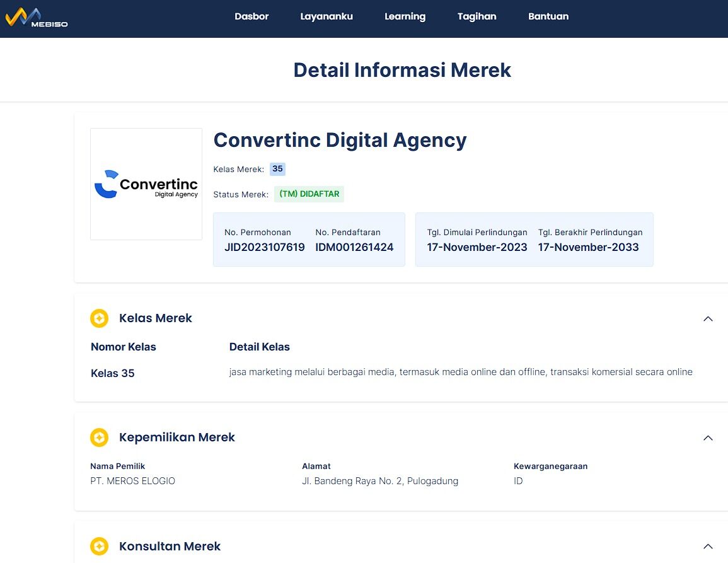Click the Convertinc logo thumbnail
This screenshot has width=728, height=563.
click(146, 184)
